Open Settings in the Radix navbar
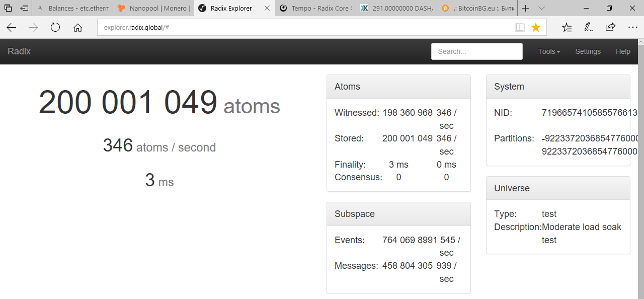The width and height of the screenshot is (644, 299). (x=588, y=51)
